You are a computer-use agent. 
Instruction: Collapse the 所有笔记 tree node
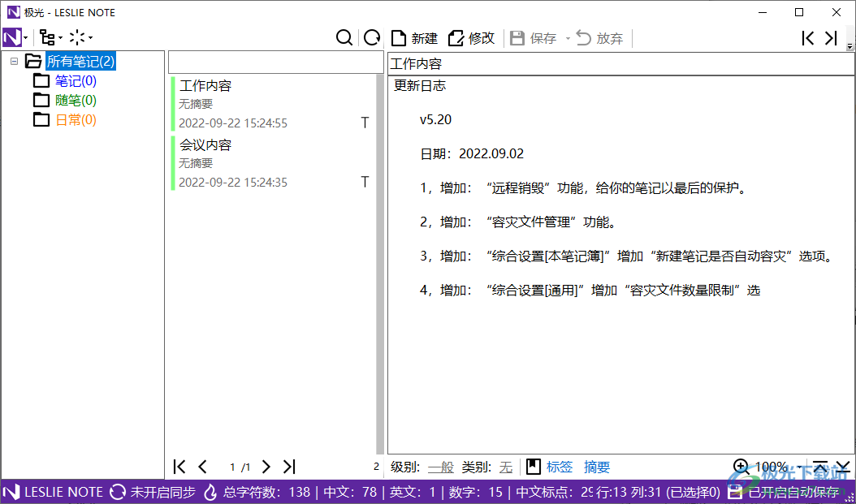click(13, 61)
